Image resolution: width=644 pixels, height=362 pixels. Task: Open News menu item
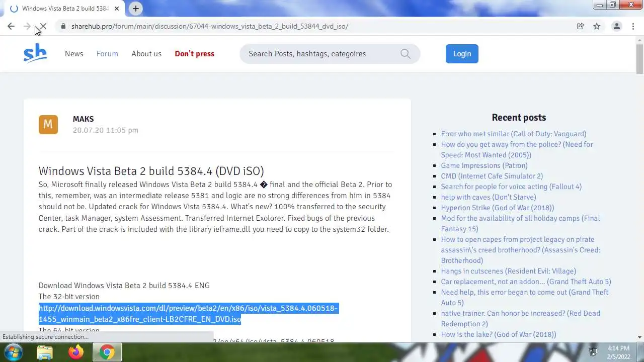tap(74, 54)
